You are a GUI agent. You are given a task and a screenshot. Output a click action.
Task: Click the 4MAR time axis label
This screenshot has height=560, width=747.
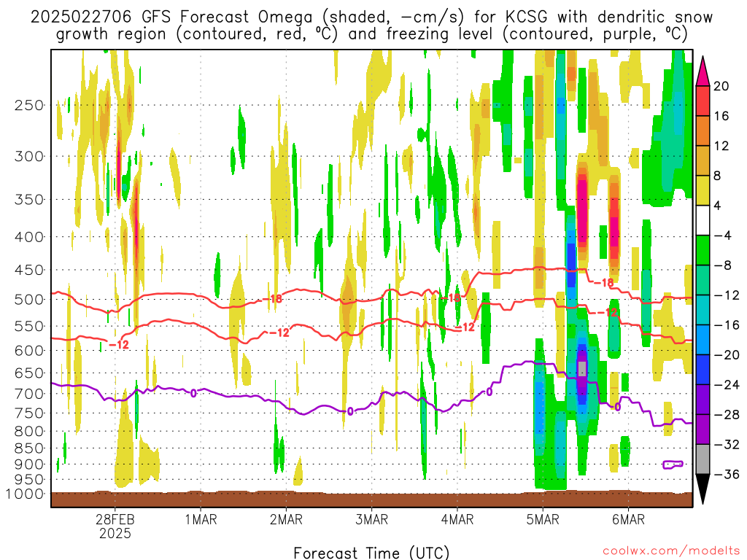pyautogui.click(x=457, y=519)
